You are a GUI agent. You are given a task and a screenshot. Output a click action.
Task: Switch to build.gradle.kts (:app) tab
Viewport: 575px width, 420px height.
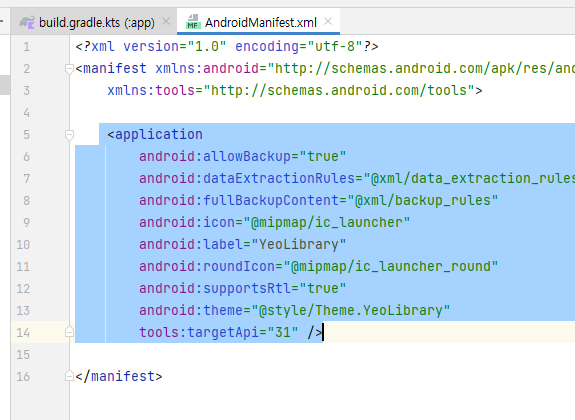point(94,22)
